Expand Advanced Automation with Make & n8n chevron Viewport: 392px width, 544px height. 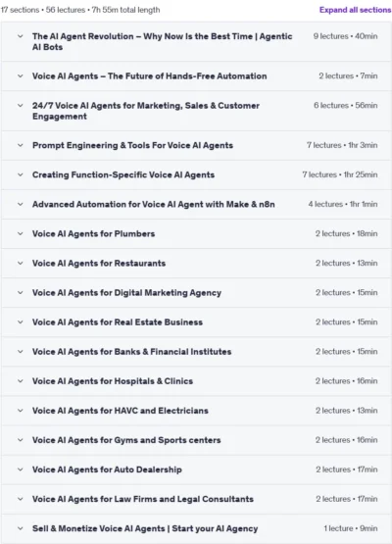point(21,204)
